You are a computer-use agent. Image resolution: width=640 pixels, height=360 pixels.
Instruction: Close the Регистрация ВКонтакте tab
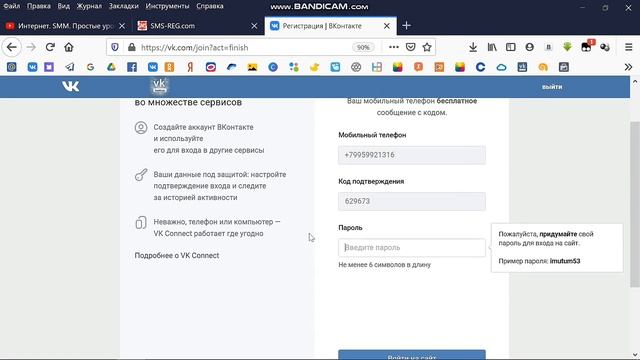tap(387, 26)
